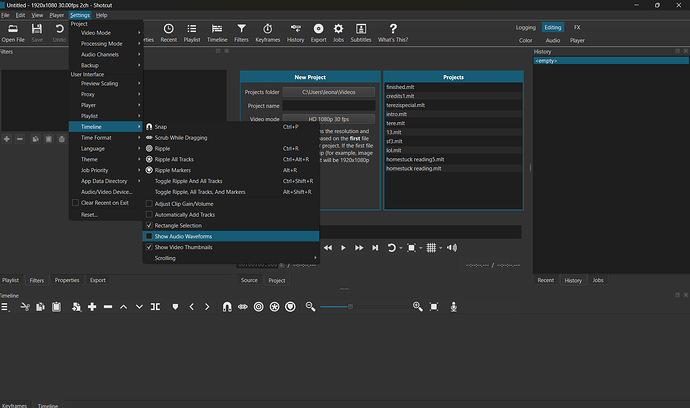Click the Timeline toolbar icon
Viewport: 690px width, 408px height.
(x=217, y=33)
